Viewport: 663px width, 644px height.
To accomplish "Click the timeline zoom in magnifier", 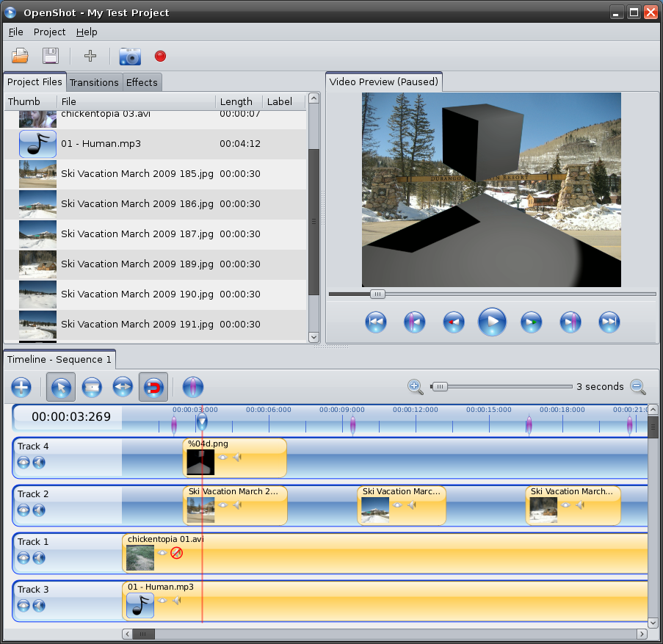I will [x=415, y=386].
